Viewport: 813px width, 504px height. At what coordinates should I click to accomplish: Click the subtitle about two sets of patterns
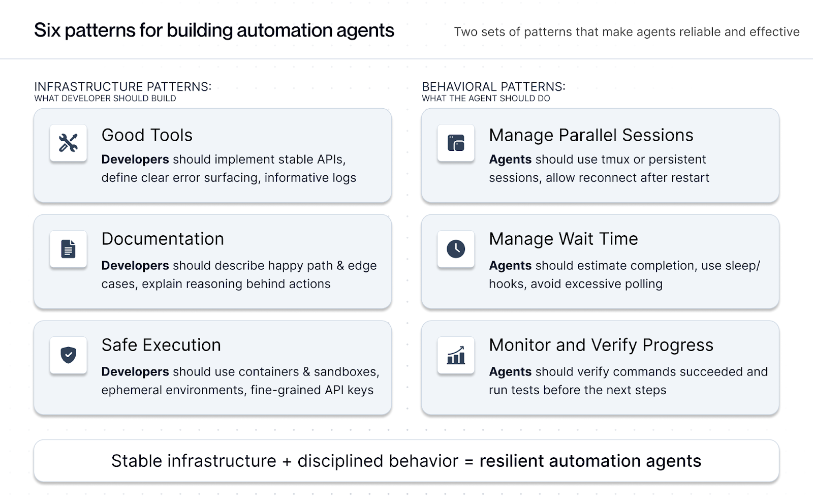[626, 32]
